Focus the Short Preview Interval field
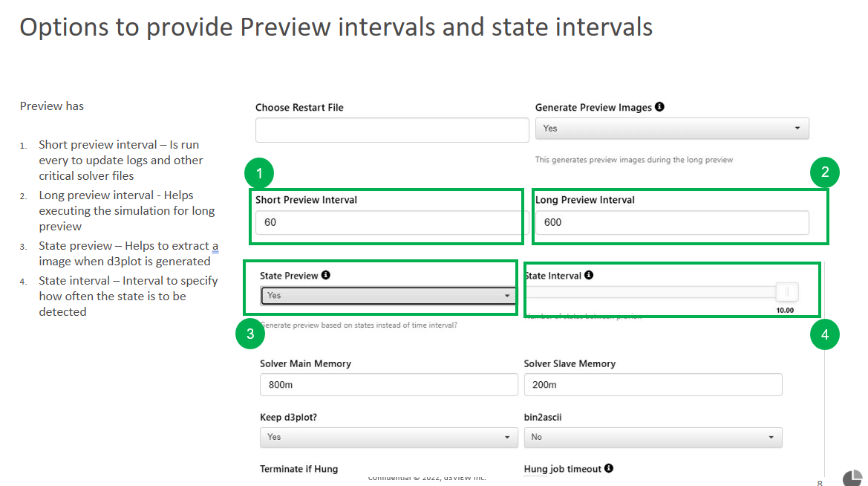The image size is (868, 486). pos(388,222)
